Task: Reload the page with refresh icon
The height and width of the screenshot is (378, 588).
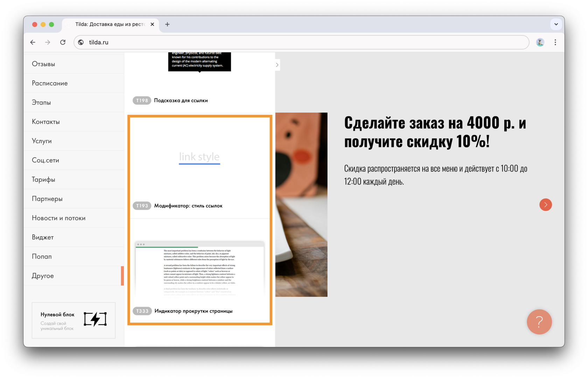Action: (63, 42)
